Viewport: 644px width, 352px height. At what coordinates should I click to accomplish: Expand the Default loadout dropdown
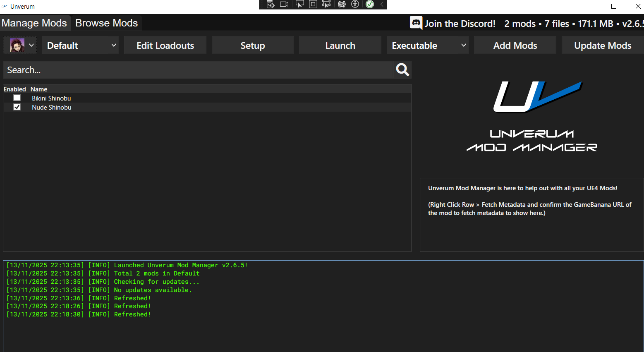pos(80,45)
